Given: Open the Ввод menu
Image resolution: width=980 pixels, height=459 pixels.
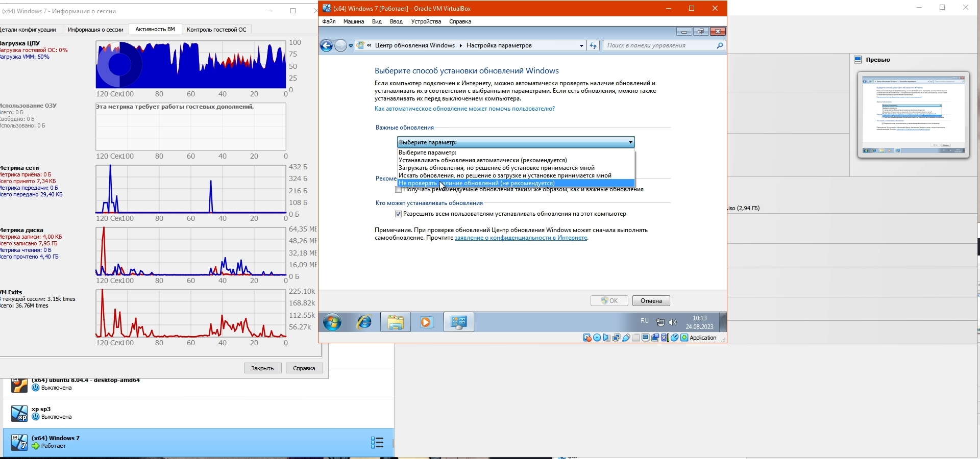Looking at the screenshot, I should (396, 21).
